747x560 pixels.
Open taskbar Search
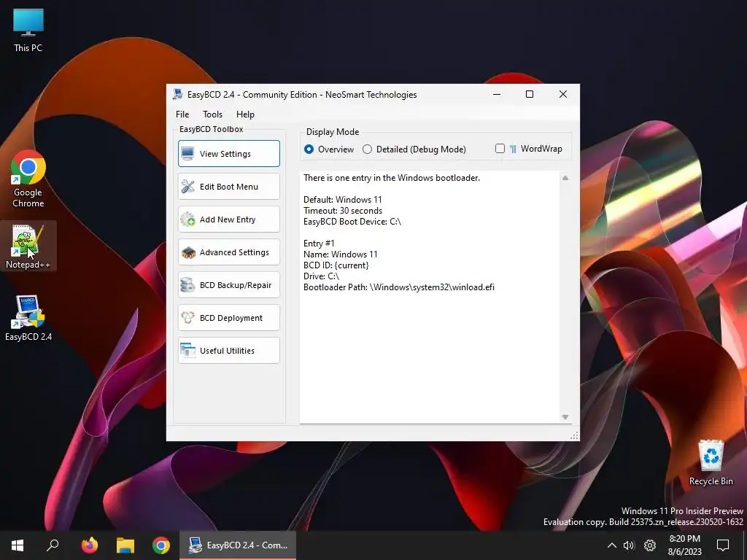click(x=53, y=545)
